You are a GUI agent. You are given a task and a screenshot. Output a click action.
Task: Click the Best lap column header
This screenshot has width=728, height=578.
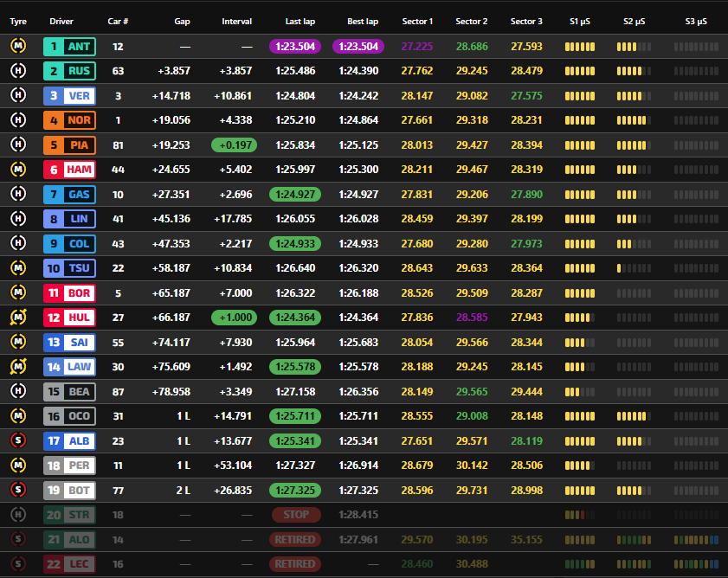[x=363, y=22]
